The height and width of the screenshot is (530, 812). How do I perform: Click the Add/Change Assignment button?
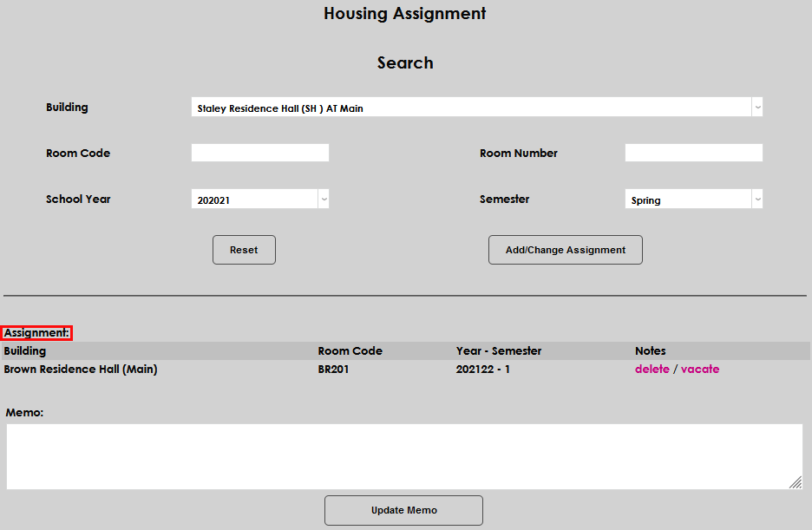coord(565,249)
